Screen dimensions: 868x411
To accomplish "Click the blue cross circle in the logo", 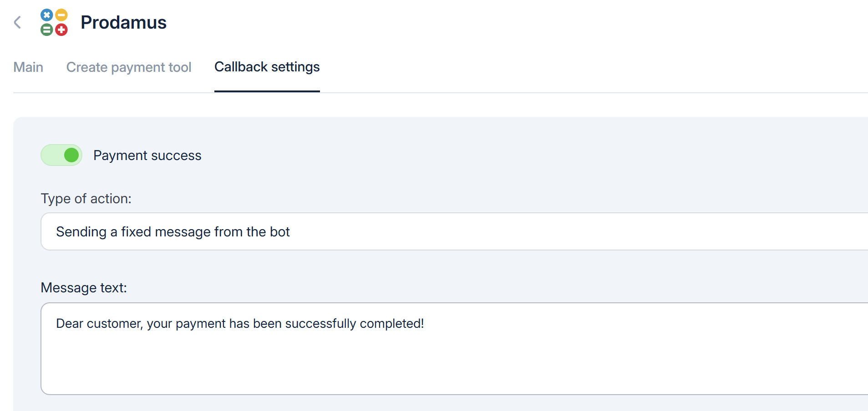I will coord(47,15).
